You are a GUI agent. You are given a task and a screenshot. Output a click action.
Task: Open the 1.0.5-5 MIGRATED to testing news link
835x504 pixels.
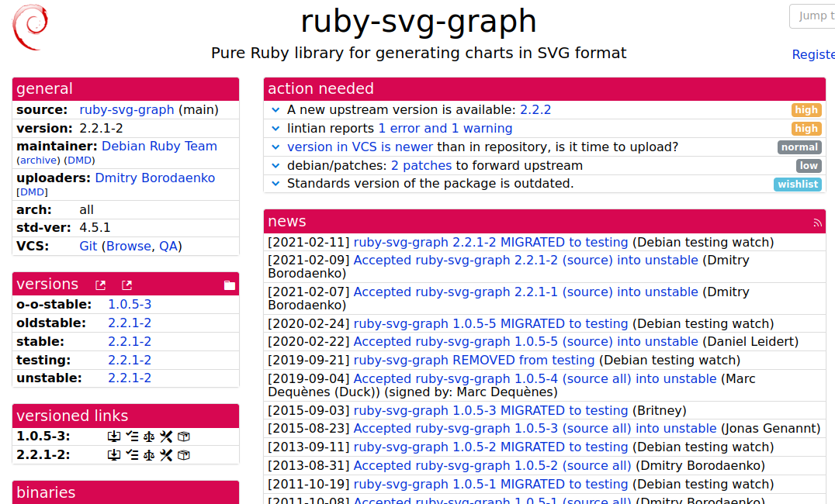491,323
